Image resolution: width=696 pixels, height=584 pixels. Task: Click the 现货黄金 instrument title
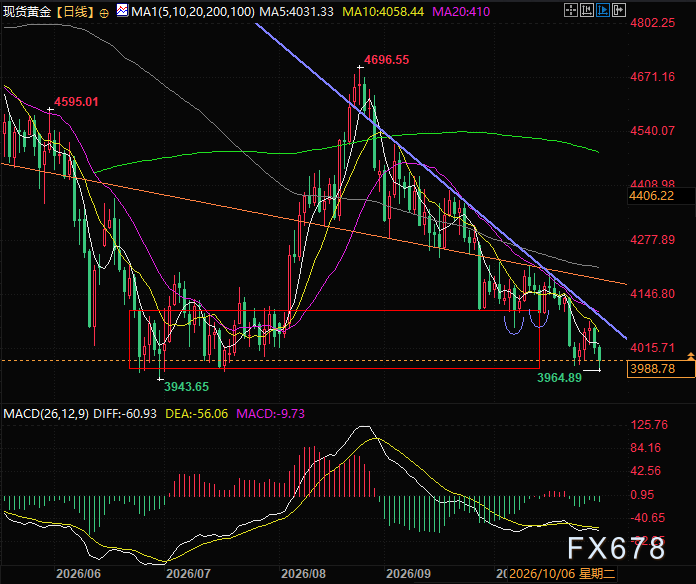[x=27, y=12]
